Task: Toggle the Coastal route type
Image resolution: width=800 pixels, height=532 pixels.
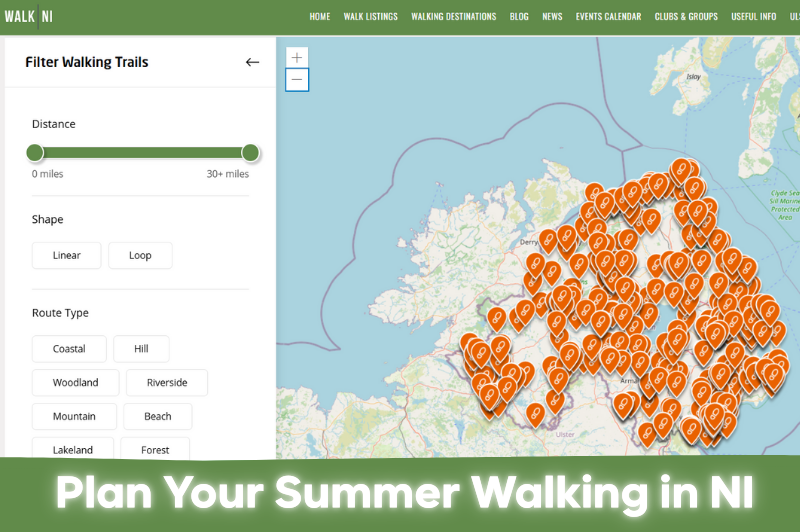Action: coord(69,349)
